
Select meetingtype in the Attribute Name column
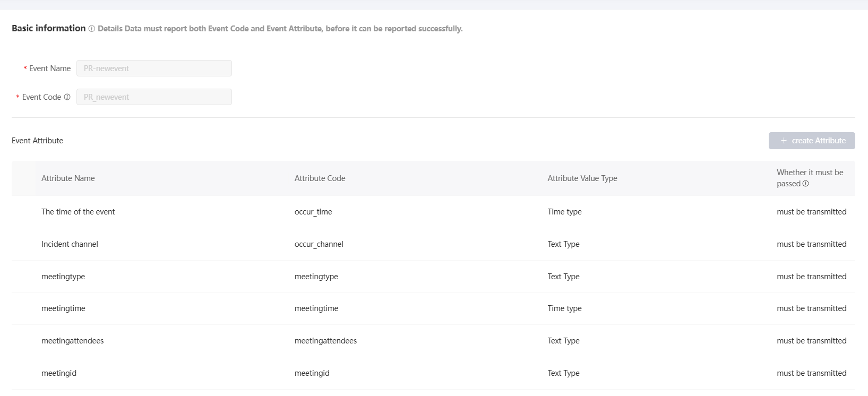[63, 277]
